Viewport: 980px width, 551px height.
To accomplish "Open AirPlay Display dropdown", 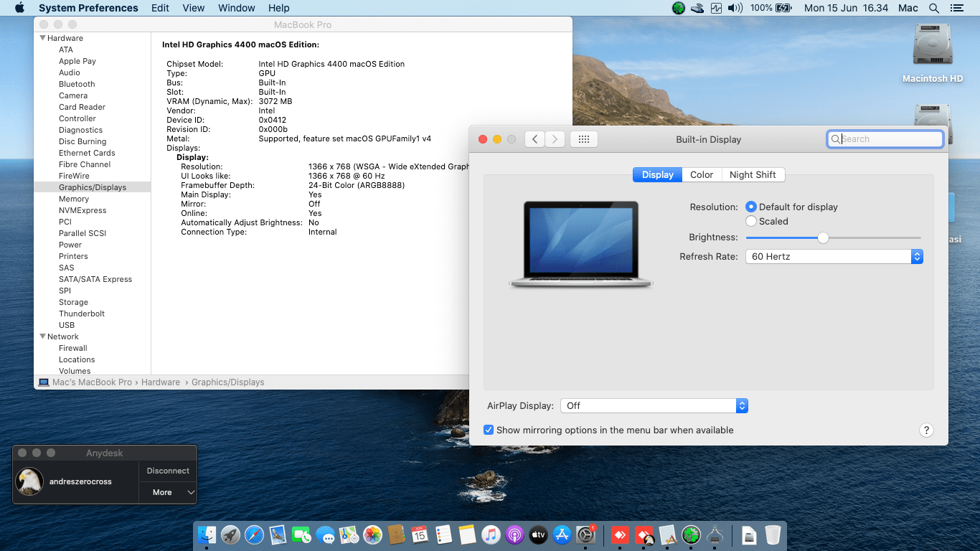I will [654, 405].
